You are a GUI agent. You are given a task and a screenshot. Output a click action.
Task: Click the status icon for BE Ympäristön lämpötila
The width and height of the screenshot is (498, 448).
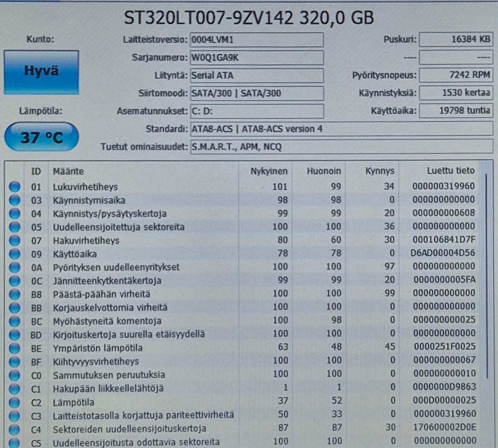(x=15, y=348)
